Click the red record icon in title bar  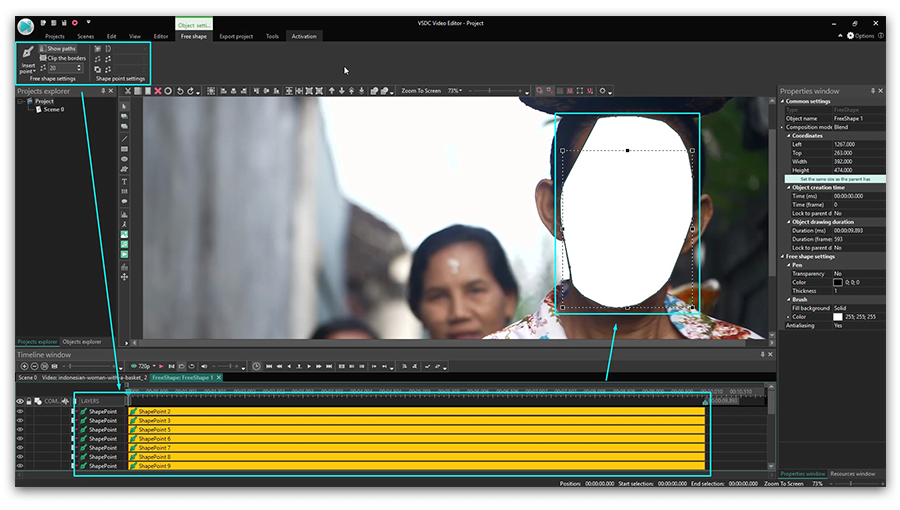75,23
